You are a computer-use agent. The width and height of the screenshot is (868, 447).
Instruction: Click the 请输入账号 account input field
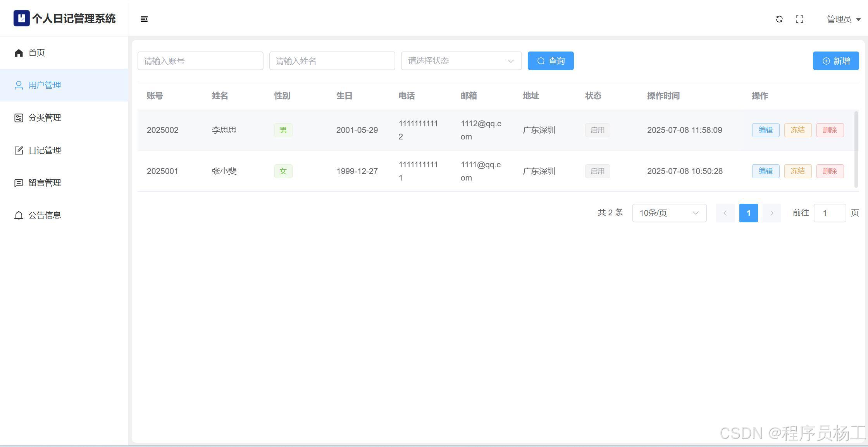(200, 61)
